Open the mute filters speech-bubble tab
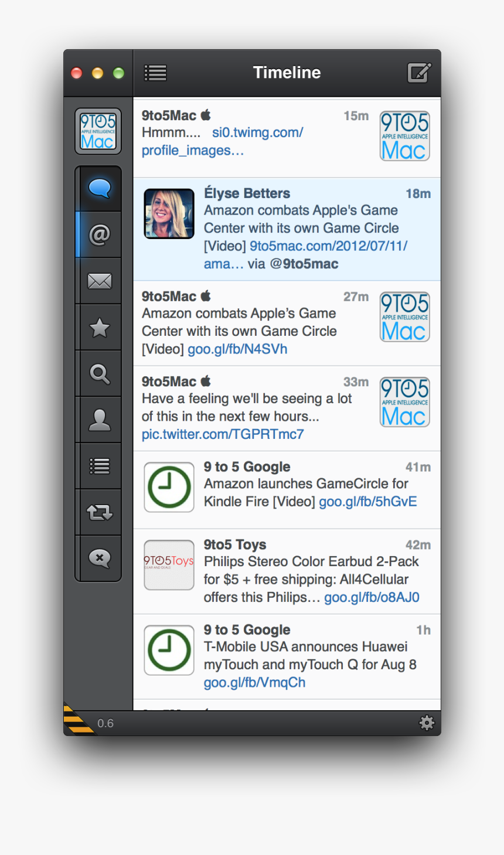Screen dimensions: 504x855 99,558
